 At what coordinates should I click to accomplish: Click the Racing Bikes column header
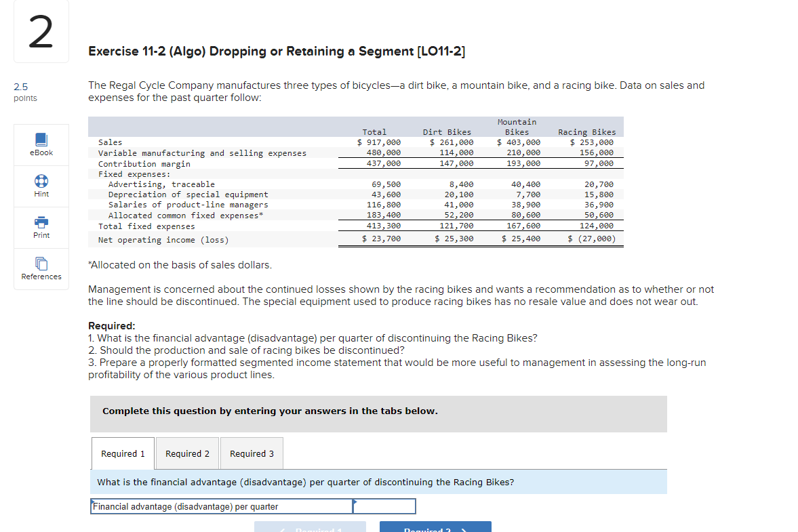point(586,132)
